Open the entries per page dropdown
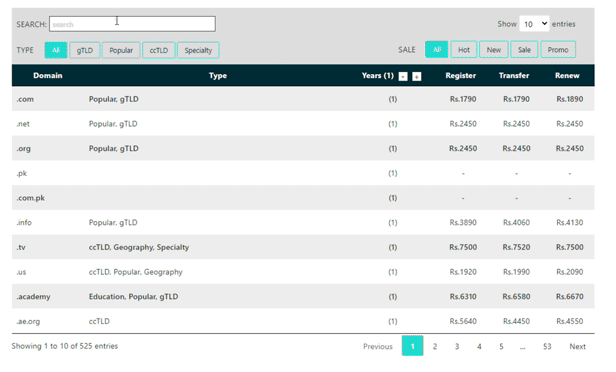This screenshot has height=372, width=616. click(x=534, y=24)
